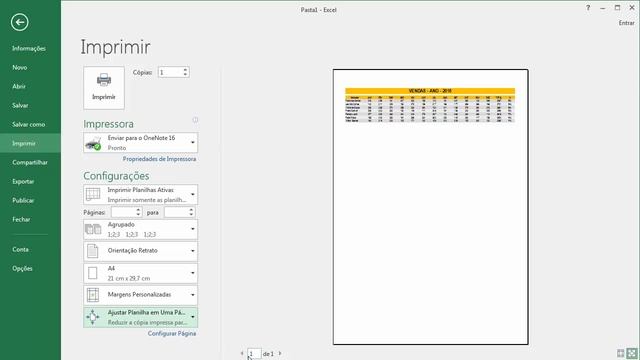
Task: Expand Margens Personalizadas dropdown
Action: point(140,295)
